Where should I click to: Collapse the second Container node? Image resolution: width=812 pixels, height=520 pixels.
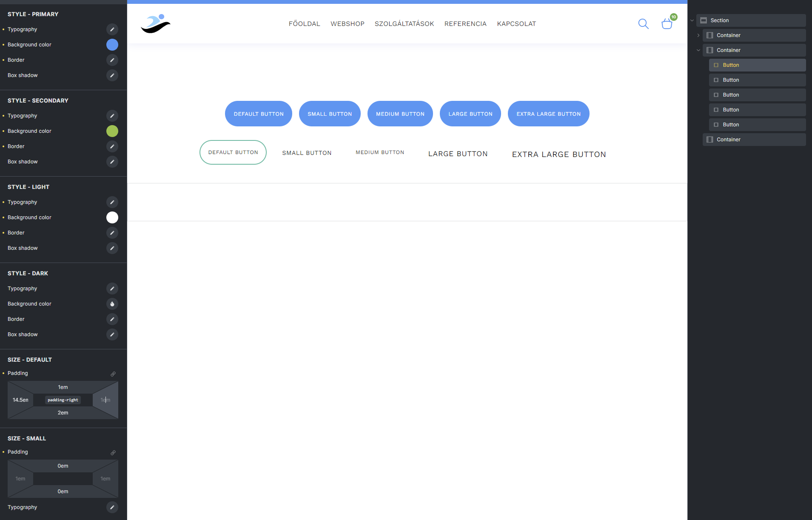click(x=698, y=50)
